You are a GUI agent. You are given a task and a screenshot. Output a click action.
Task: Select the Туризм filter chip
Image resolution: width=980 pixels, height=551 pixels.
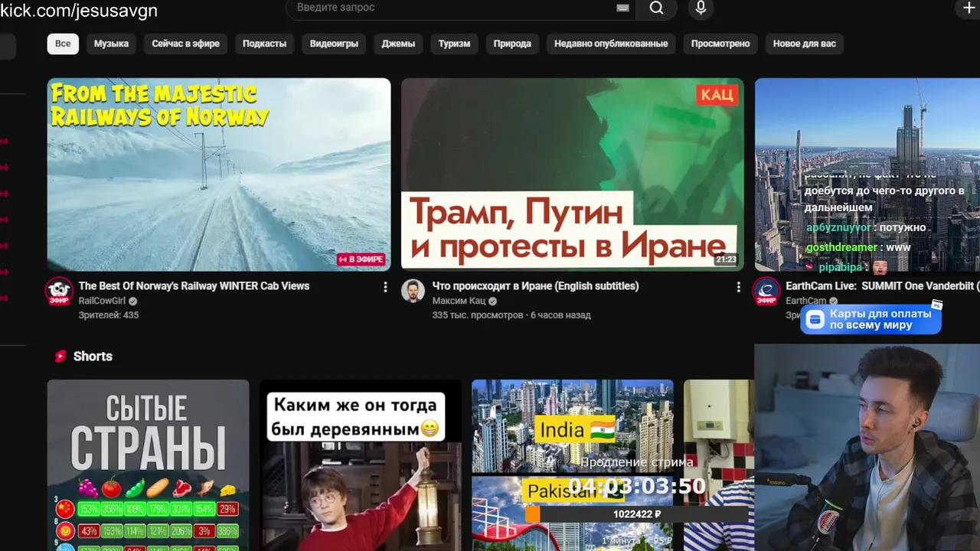point(454,44)
